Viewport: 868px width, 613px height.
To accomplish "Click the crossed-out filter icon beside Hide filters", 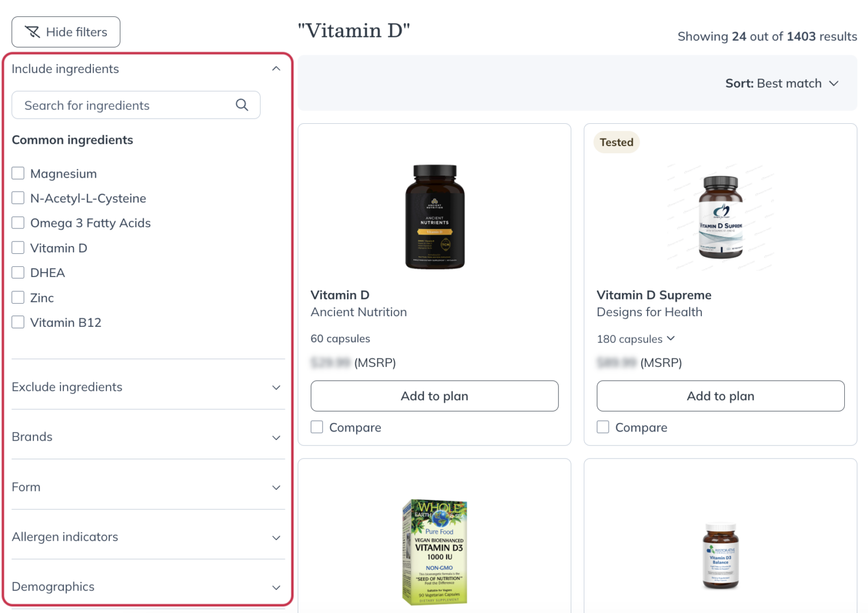I will click(33, 32).
